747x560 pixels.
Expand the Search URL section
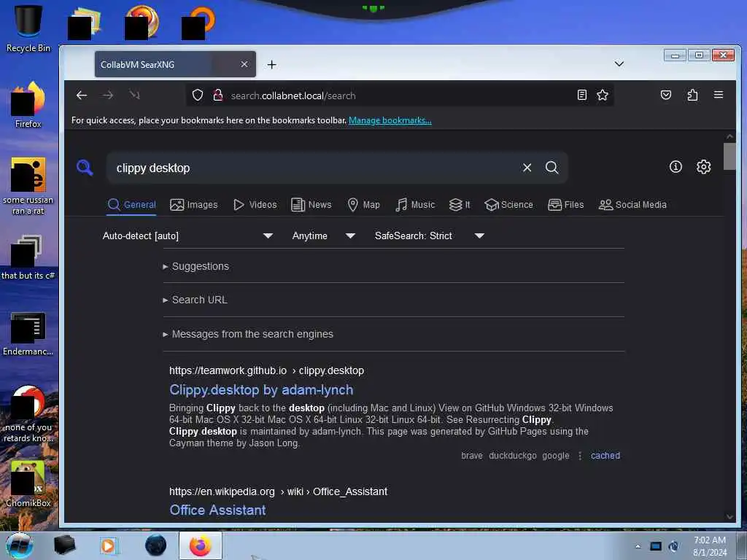click(195, 300)
